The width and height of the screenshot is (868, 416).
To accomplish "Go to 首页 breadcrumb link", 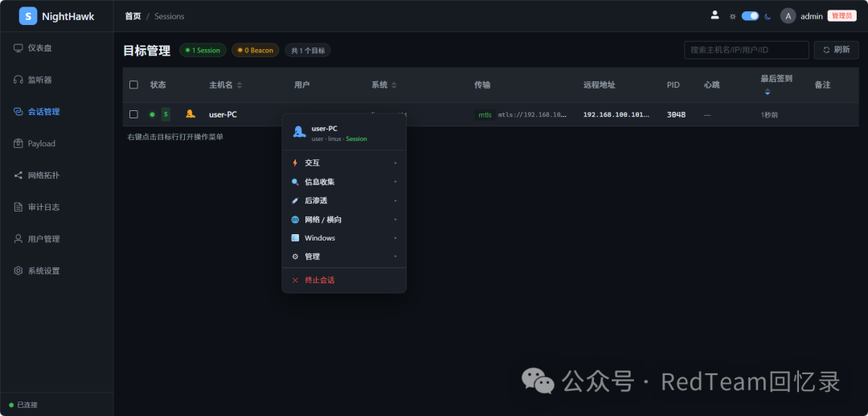I will click(x=133, y=16).
